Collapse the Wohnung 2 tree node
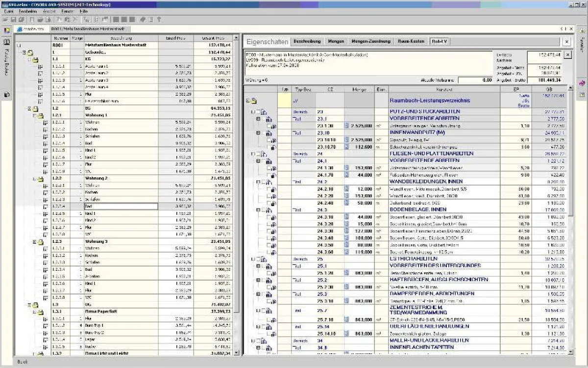 tap(35, 179)
